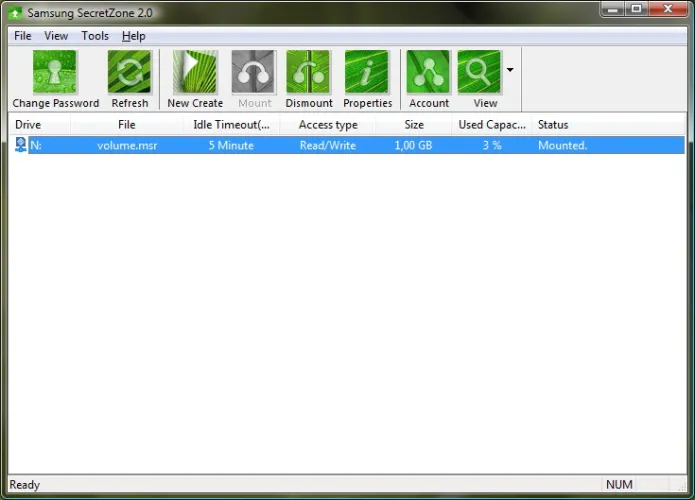Close the Samsung SecretZone window
This screenshot has width=695, height=500.
pyautogui.click(x=668, y=9)
